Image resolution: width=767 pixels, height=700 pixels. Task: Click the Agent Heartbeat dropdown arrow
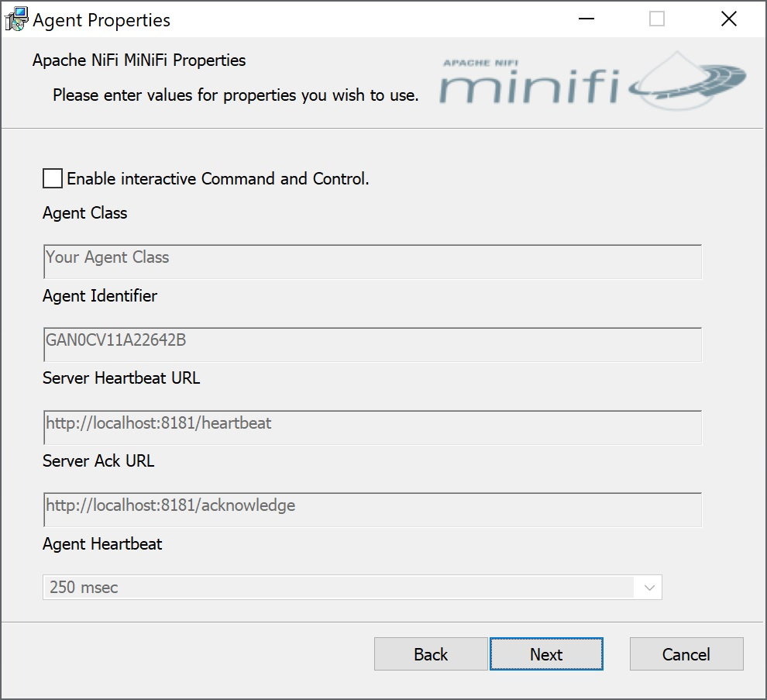tap(651, 587)
